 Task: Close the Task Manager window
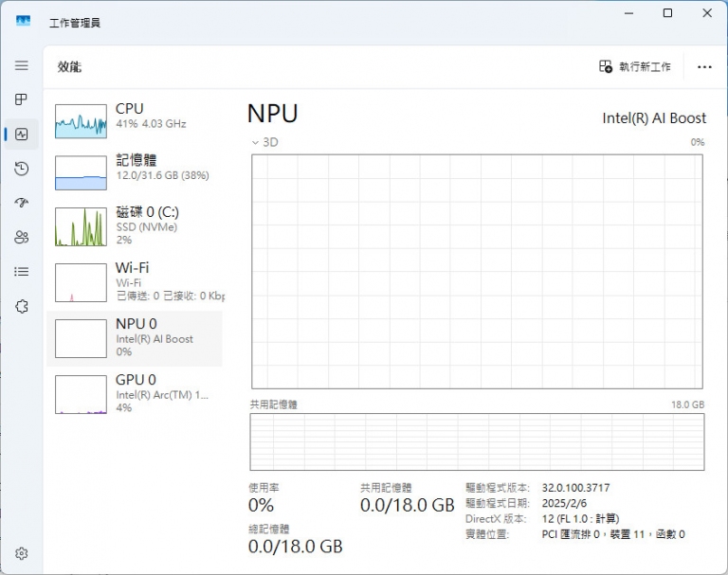coord(707,13)
